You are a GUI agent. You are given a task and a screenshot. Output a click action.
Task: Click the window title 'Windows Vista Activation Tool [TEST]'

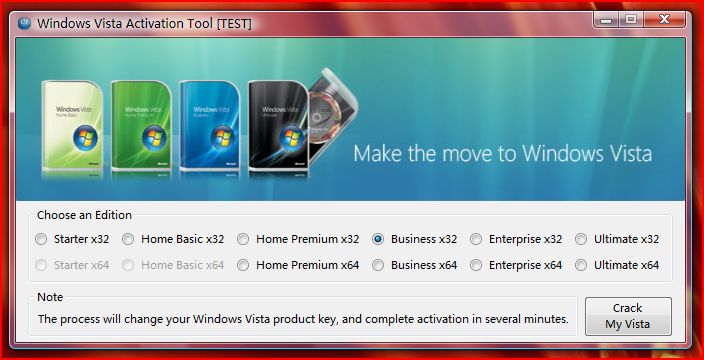145,23
